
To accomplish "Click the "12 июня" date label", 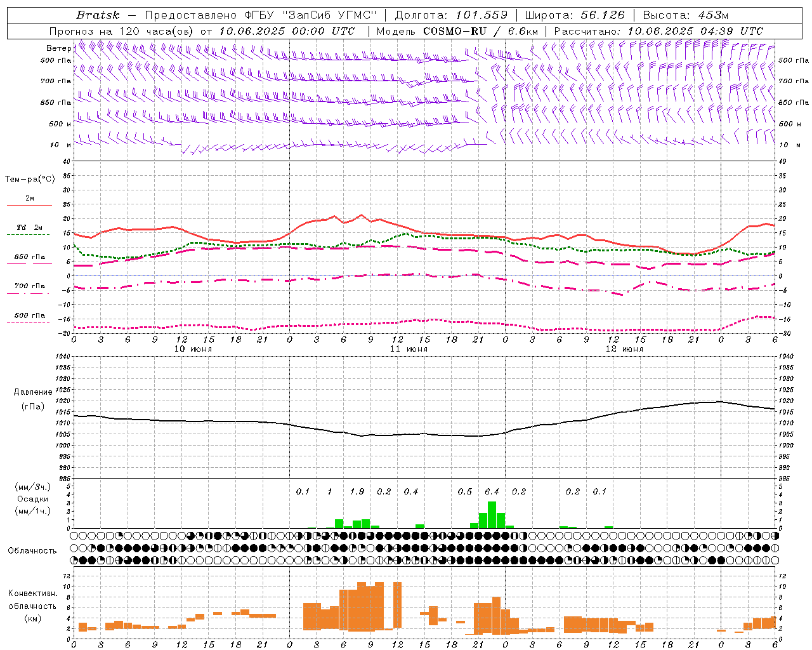I will click(624, 349).
